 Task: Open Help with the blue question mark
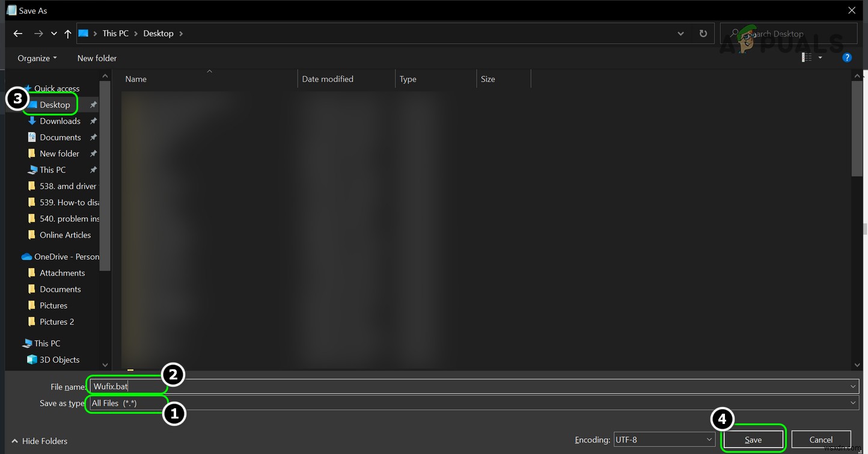847,58
